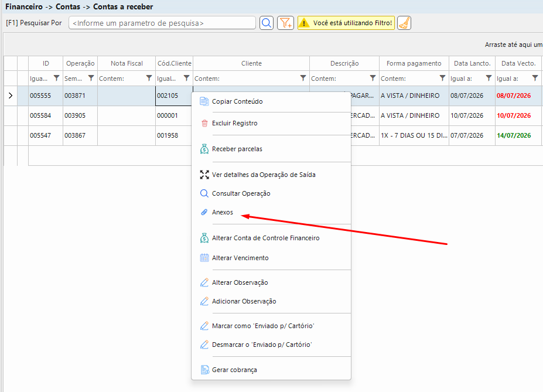This screenshot has height=392, width=543.
Task: Open the Descrição column filter funnel
Action: pyautogui.click(x=373, y=79)
